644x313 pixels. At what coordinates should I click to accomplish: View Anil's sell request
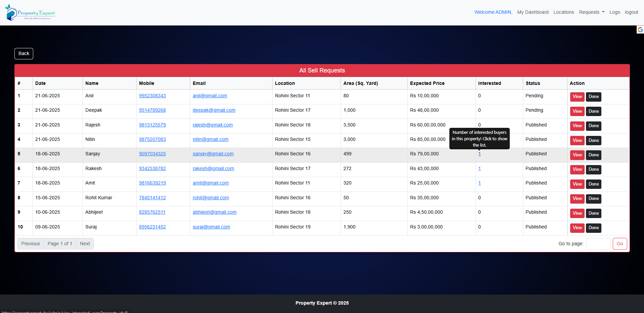point(577,97)
